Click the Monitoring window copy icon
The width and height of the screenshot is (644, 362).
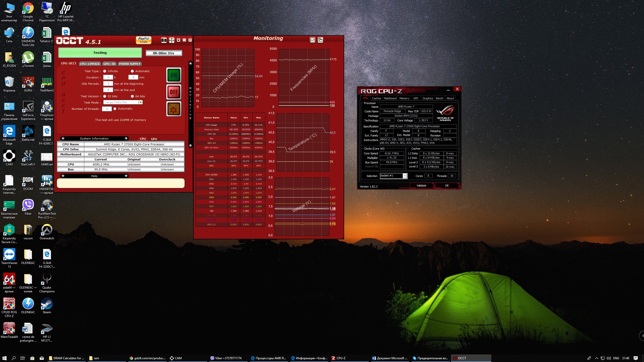320,40
